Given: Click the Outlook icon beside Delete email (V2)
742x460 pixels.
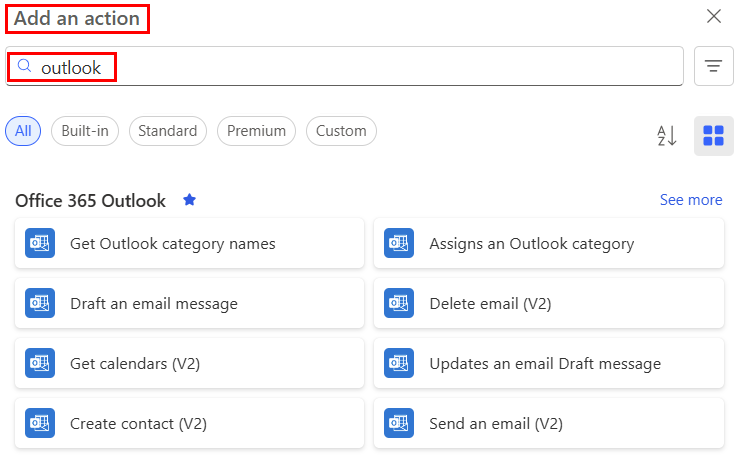Looking at the screenshot, I should pyautogui.click(x=399, y=303).
